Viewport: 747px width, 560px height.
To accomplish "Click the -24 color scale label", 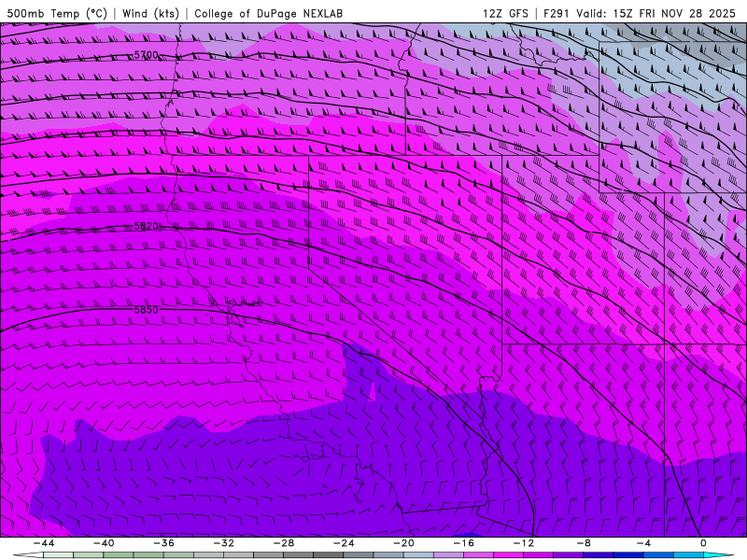I will [344, 543].
